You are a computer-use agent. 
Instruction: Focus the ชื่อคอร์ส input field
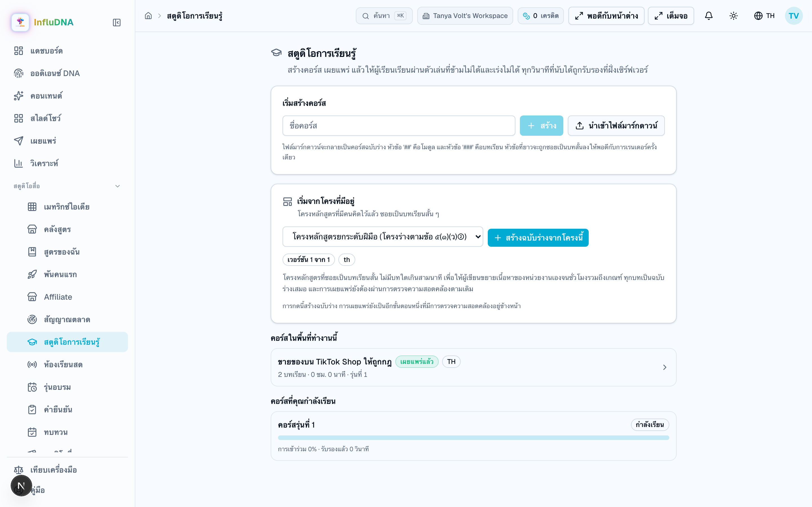point(399,126)
